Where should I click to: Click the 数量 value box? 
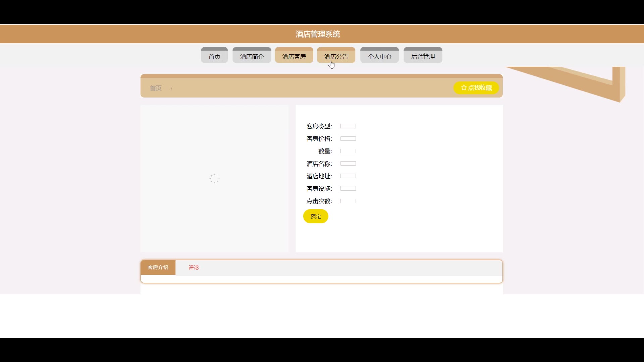tap(348, 151)
